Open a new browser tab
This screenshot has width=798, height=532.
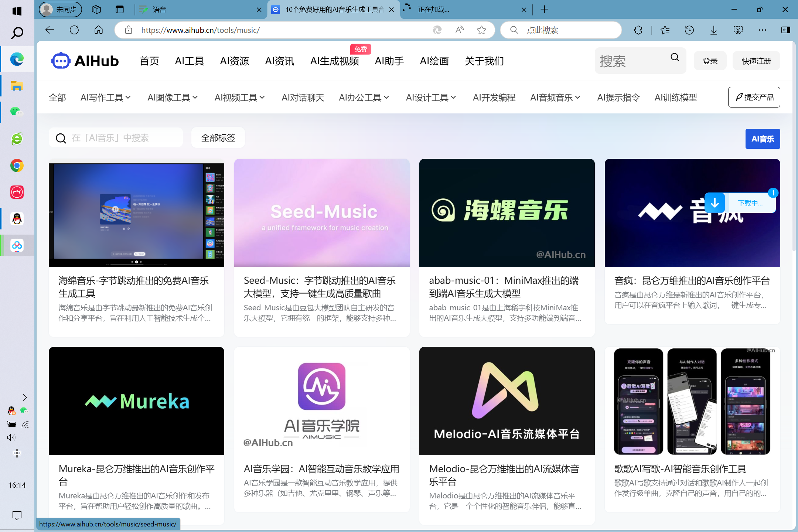tap(544, 10)
